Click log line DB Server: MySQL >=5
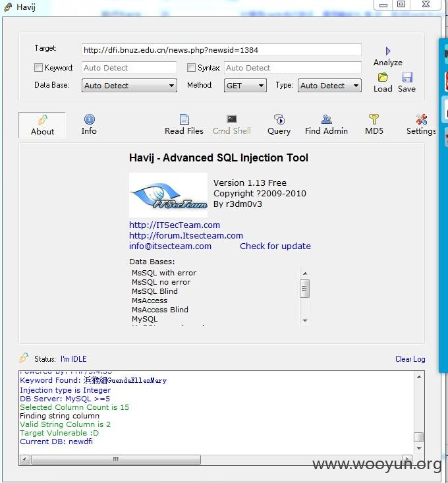Screen dimensions: 448x483 (65, 399)
